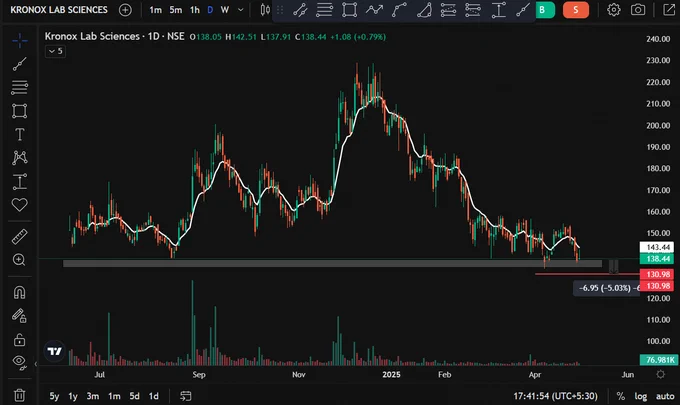Screen dimensions: 680x405
Task: Select the ruler measure tool
Action: [20, 237]
